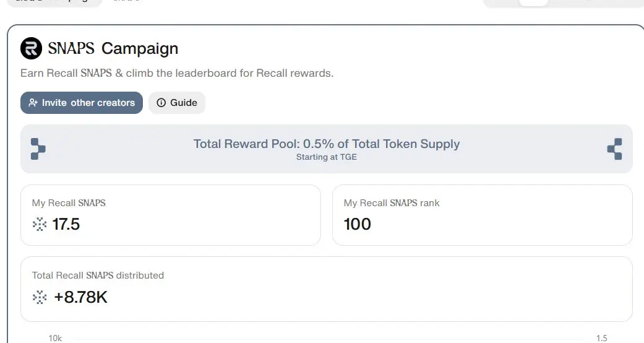Screen dimensions: 644x343
Task: Click the Recall logo beside SNAPS Campaign
Action: pyautogui.click(x=31, y=48)
